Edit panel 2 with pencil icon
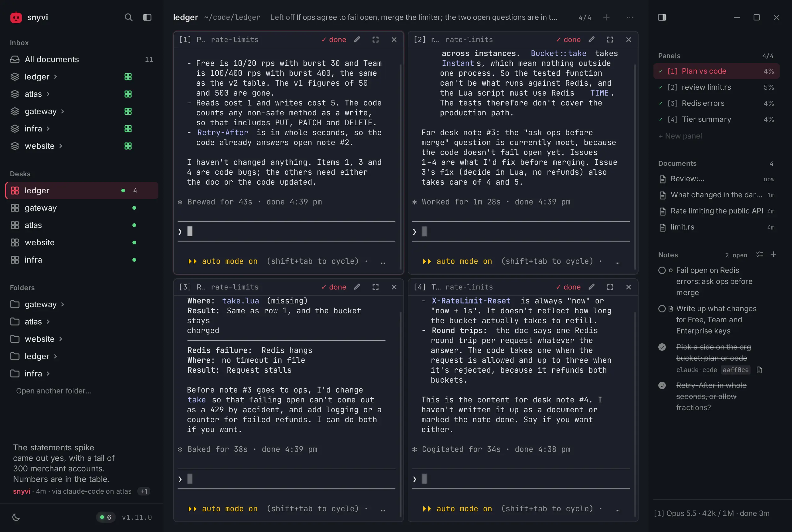The width and height of the screenshot is (792, 532). [x=592, y=40]
